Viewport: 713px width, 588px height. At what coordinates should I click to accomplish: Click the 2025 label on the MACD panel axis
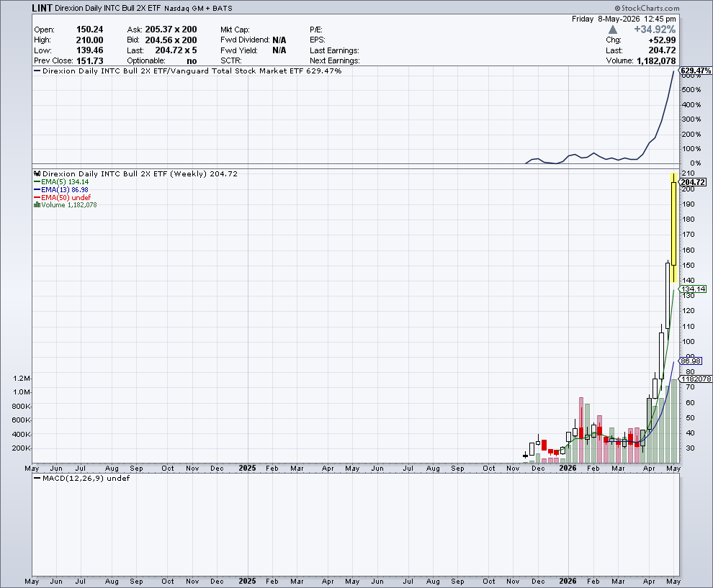247,581
